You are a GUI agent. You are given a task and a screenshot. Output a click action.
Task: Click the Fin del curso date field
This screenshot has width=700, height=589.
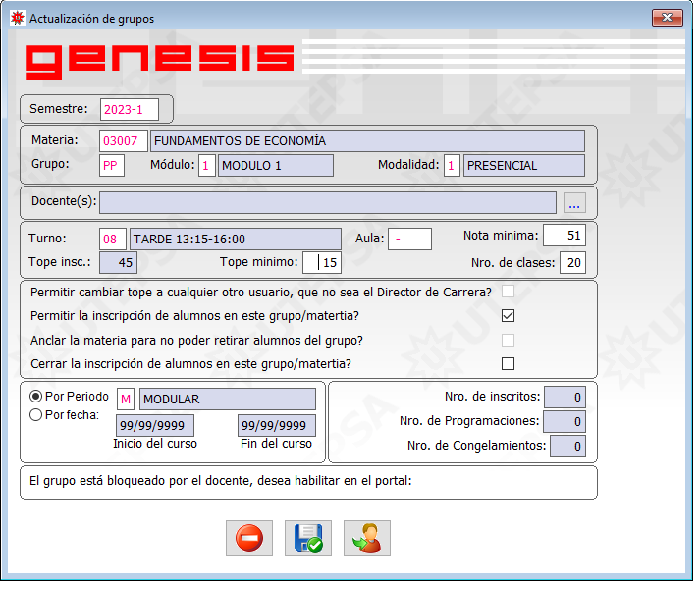(x=277, y=425)
